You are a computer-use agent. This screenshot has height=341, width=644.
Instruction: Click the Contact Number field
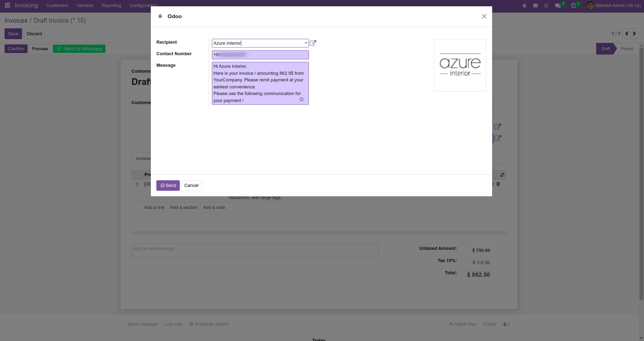pos(260,55)
